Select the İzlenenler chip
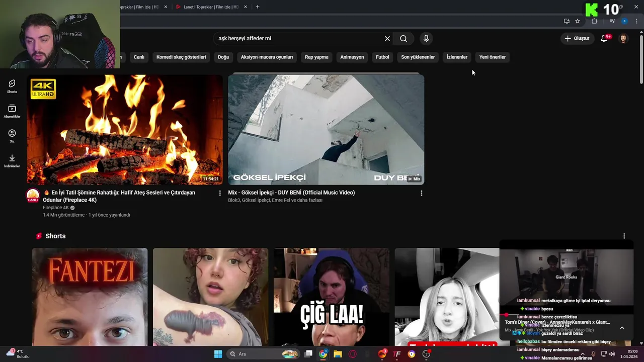This screenshot has width=644, height=362. pyautogui.click(x=457, y=57)
